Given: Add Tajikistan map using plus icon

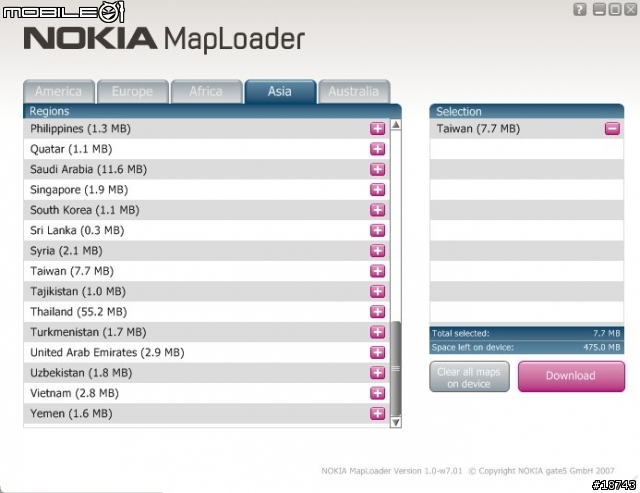Looking at the screenshot, I should pos(378,291).
